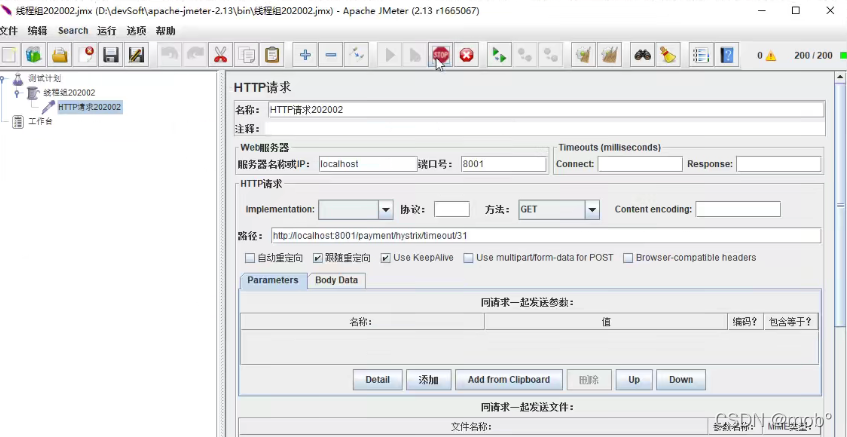Click the Content encoding field

(x=738, y=209)
